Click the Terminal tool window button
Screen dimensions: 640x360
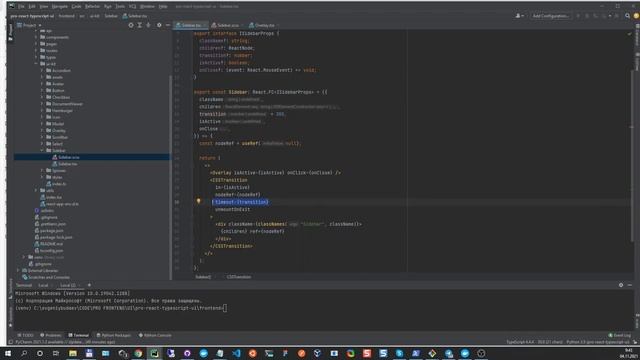[78, 335]
